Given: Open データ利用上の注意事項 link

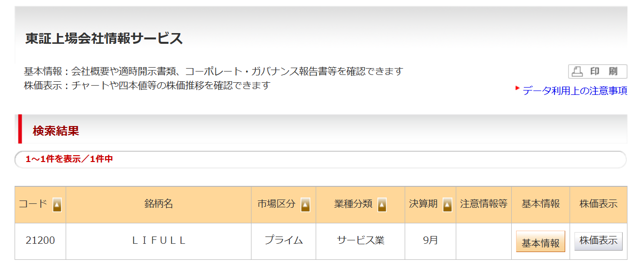Looking at the screenshot, I should 575,91.
